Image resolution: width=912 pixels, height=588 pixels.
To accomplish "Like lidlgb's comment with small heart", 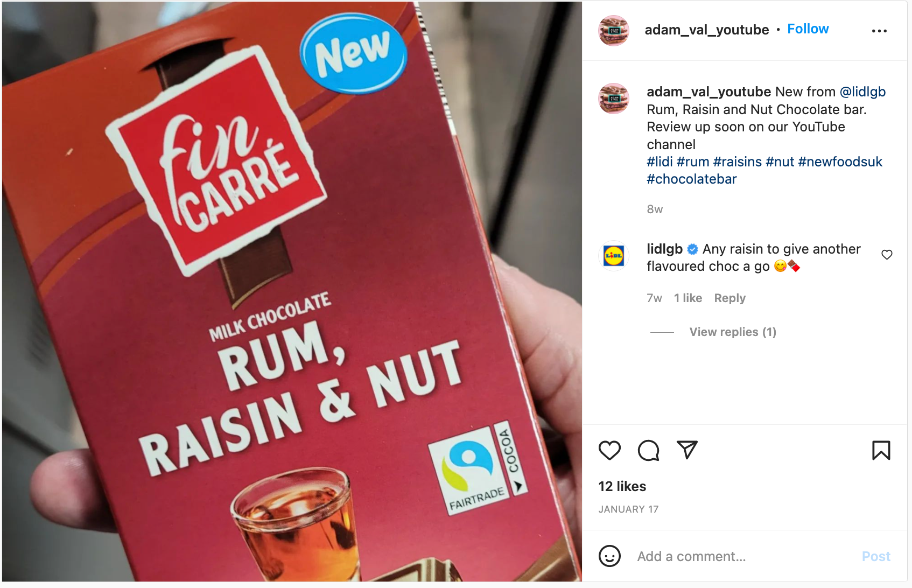I will (887, 255).
